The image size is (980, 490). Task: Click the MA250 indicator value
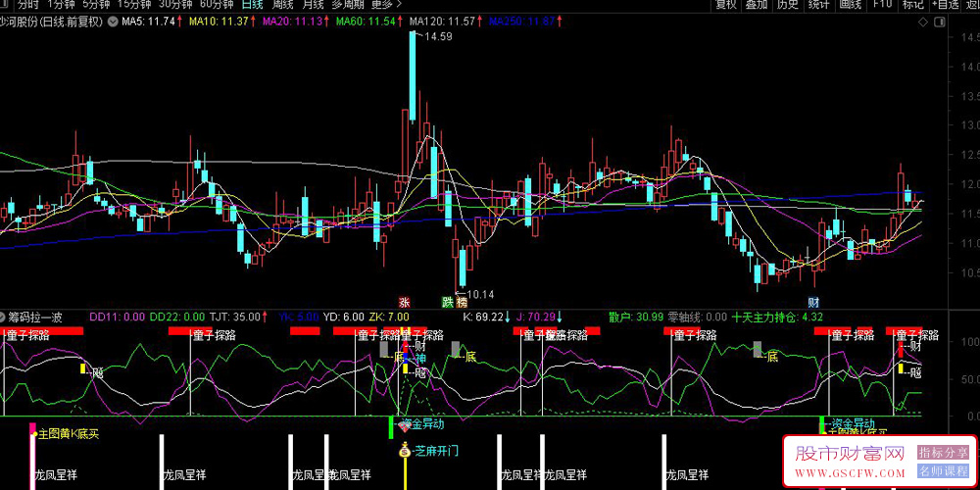[x=522, y=22]
